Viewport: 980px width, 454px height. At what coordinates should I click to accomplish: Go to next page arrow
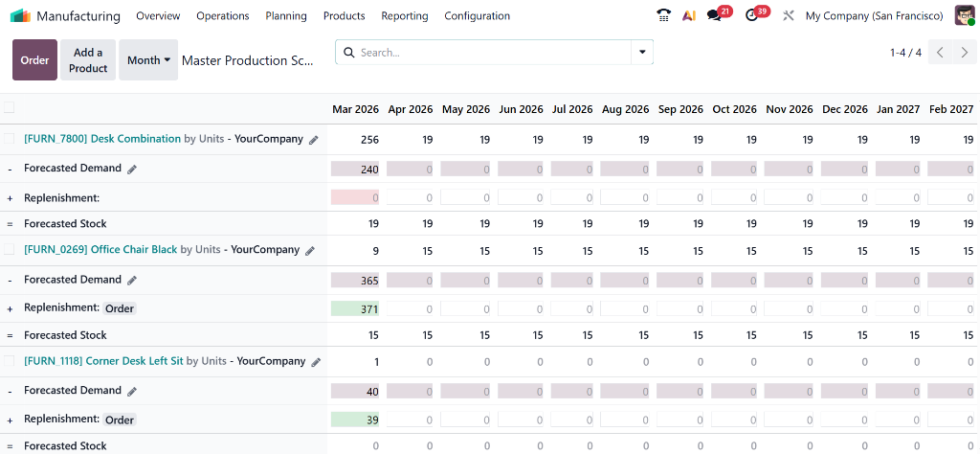(x=964, y=53)
